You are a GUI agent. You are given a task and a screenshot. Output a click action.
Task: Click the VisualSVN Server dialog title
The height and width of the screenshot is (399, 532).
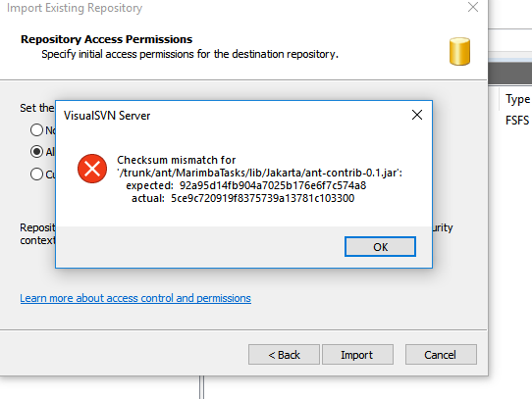pos(107,116)
